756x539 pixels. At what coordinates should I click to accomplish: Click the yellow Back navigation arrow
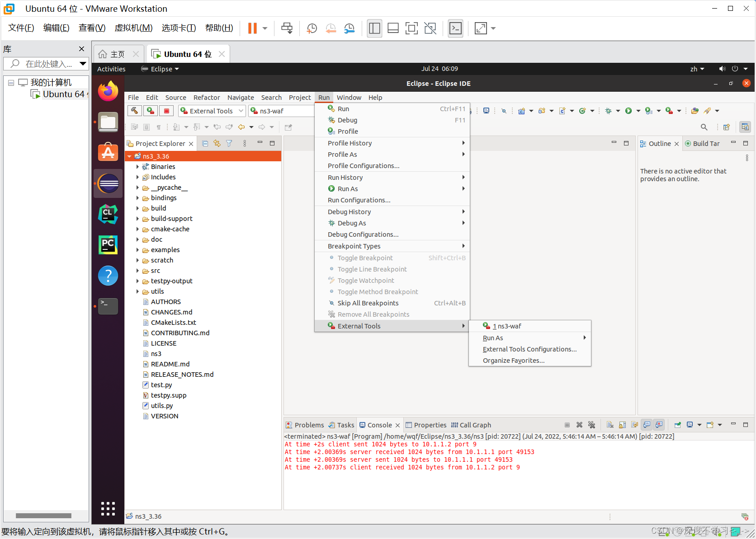click(241, 127)
